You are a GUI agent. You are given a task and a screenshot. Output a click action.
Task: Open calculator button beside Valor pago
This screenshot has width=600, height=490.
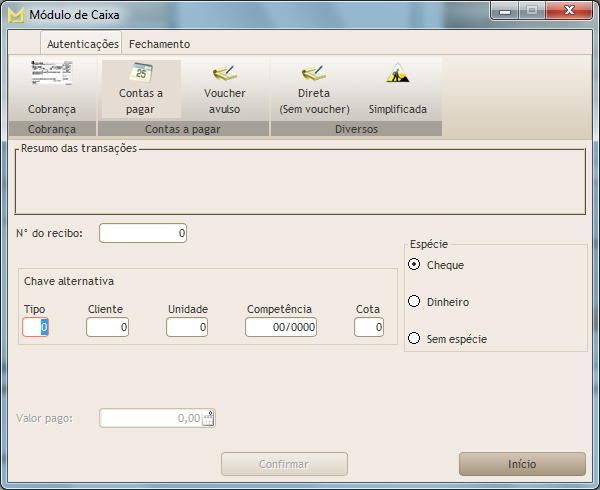click(x=208, y=419)
